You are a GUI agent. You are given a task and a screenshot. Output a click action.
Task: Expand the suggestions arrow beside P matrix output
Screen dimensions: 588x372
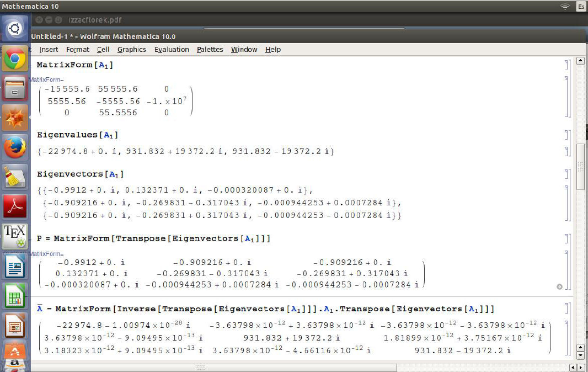(559, 286)
